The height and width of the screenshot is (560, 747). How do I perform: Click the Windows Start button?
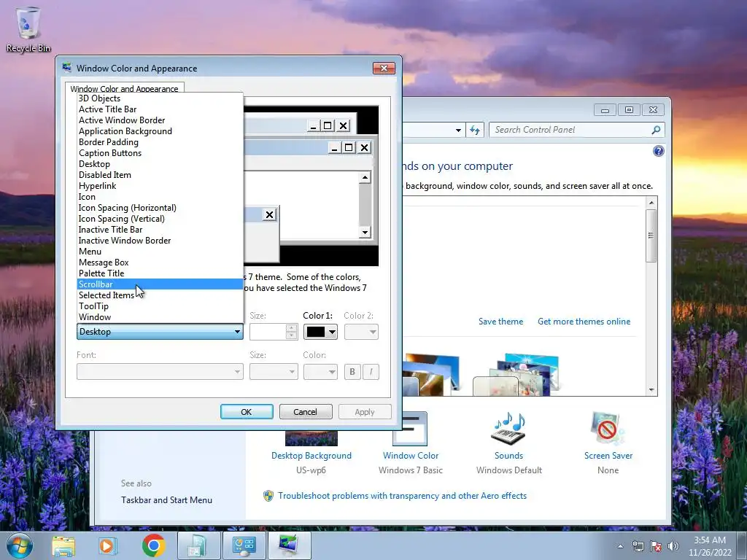coord(20,545)
